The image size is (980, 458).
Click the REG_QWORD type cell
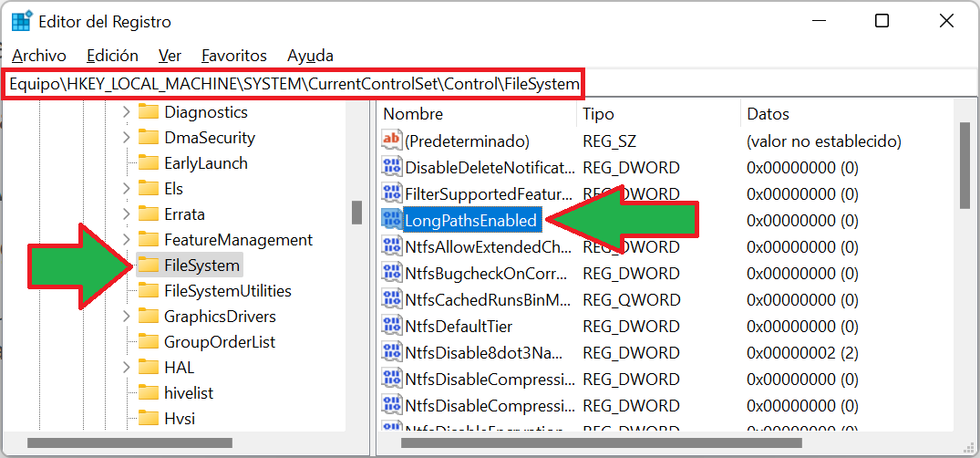[631, 300]
